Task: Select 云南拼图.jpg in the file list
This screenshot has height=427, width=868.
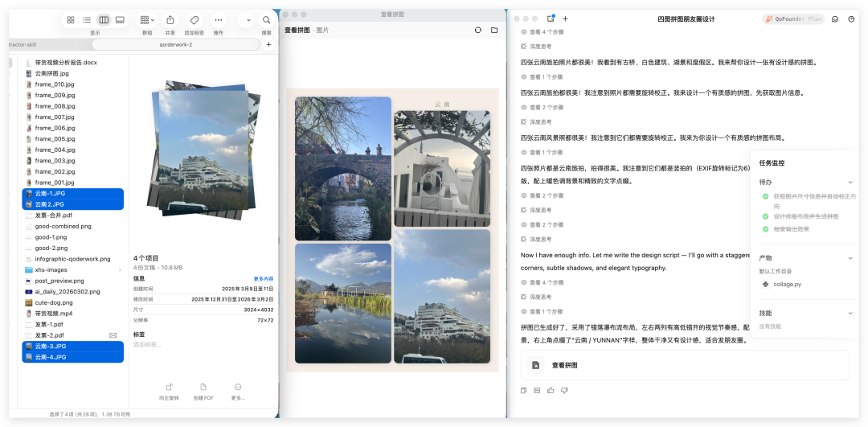Action: (x=51, y=73)
